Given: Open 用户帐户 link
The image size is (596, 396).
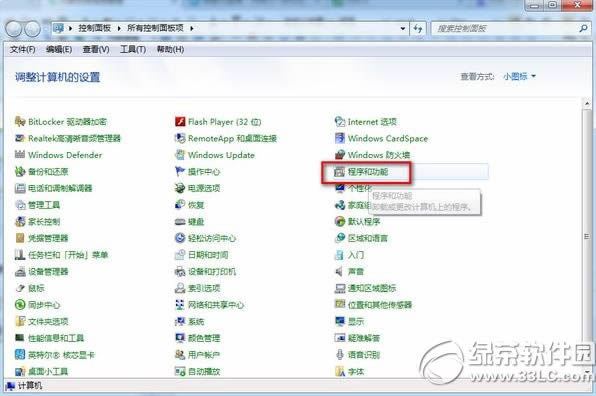Looking at the screenshot, I should click(x=204, y=355).
